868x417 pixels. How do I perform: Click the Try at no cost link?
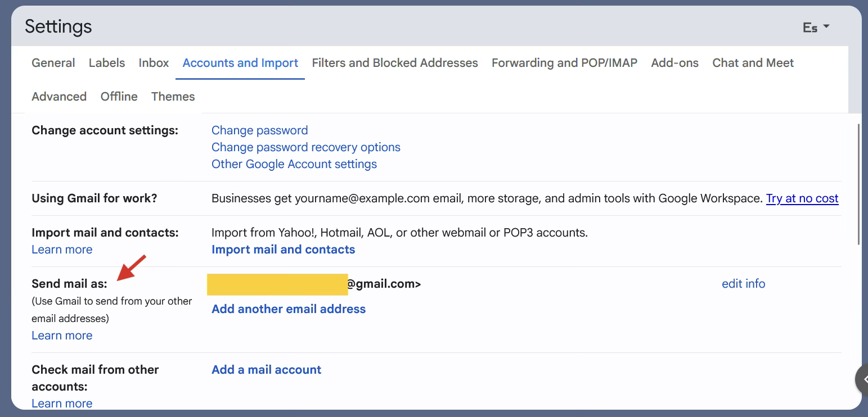(x=802, y=198)
